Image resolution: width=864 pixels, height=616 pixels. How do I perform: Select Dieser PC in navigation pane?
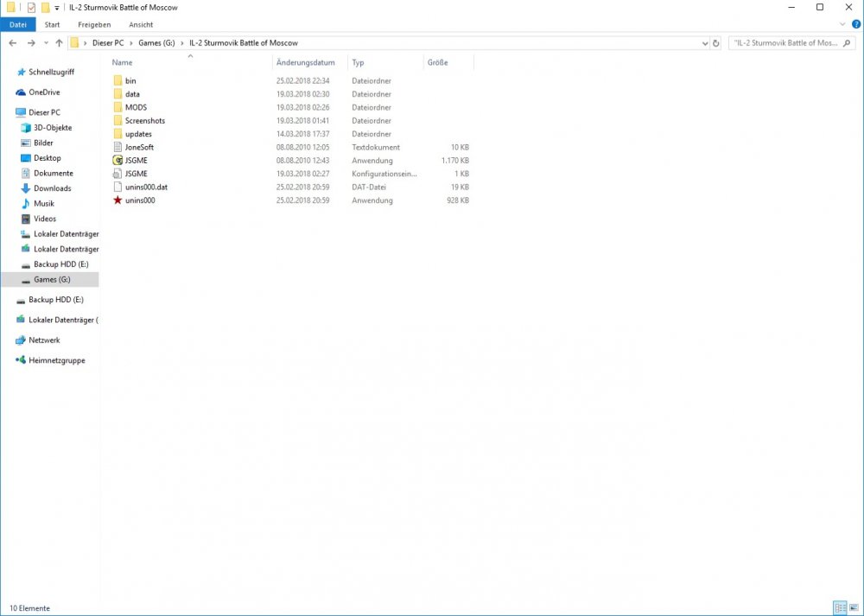point(38,111)
